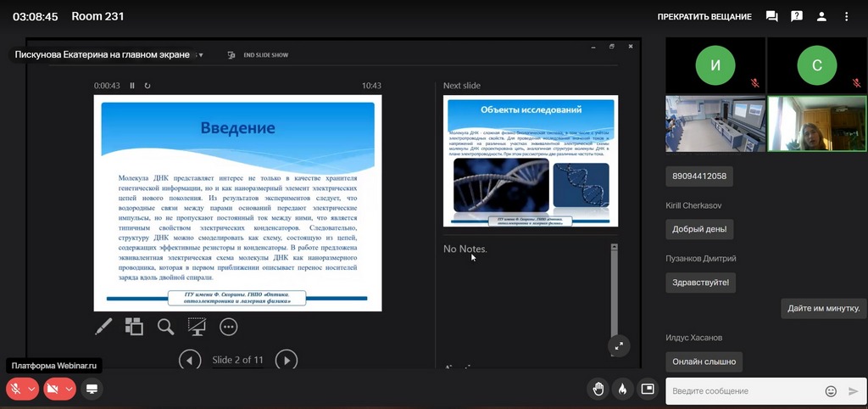
Task: Send the chat message arrow
Action: tap(853, 391)
